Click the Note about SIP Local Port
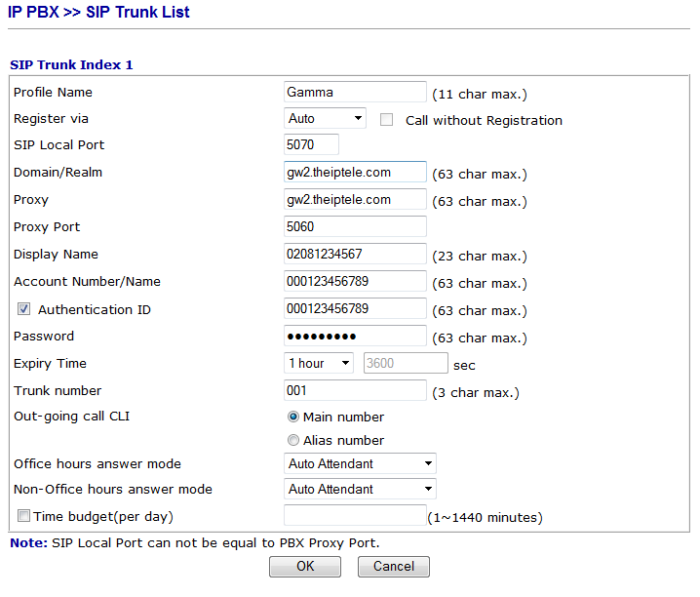The image size is (700, 597). tap(195, 543)
